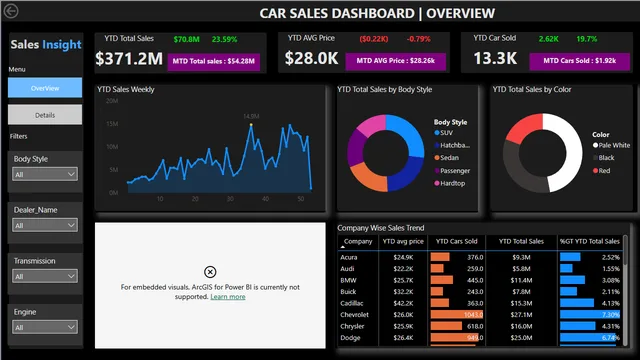The image size is (640, 360).
Task: Select the BMW row
Action: [480, 280]
